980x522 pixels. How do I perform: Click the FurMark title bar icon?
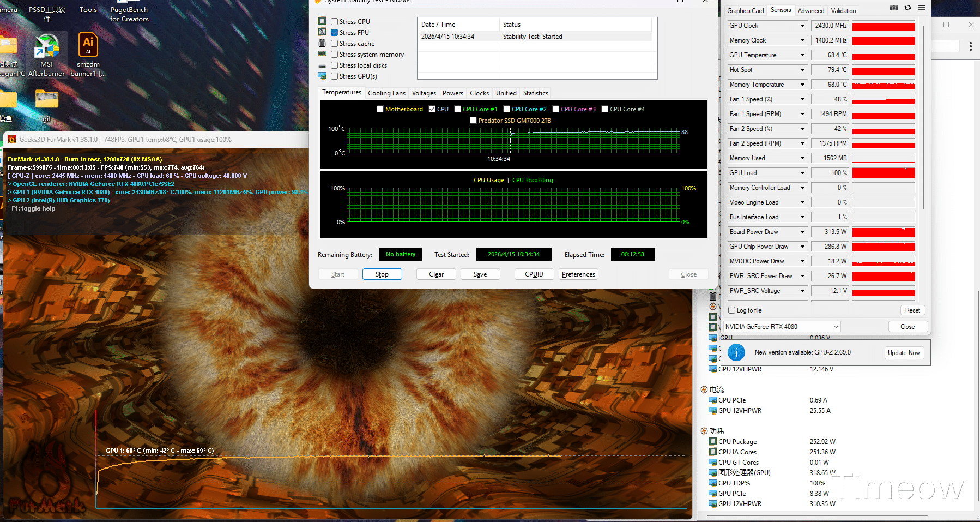click(x=12, y=140)
